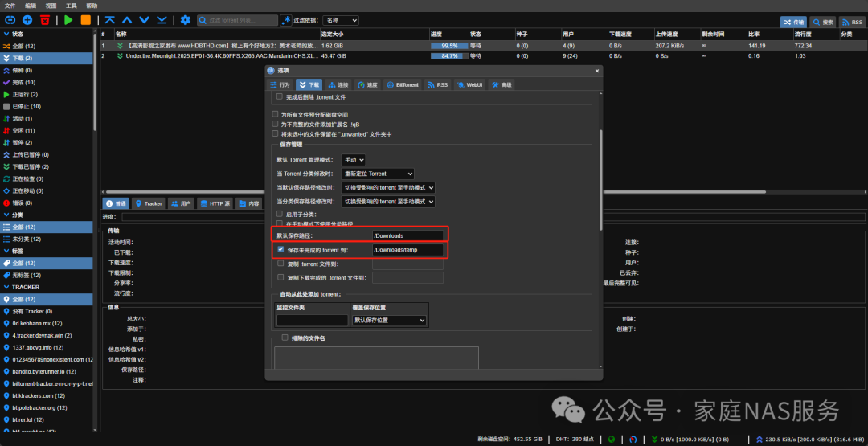Click the red delete torrent icon
This screenshot has height=446, width=868.
click(x=45, y=20)
